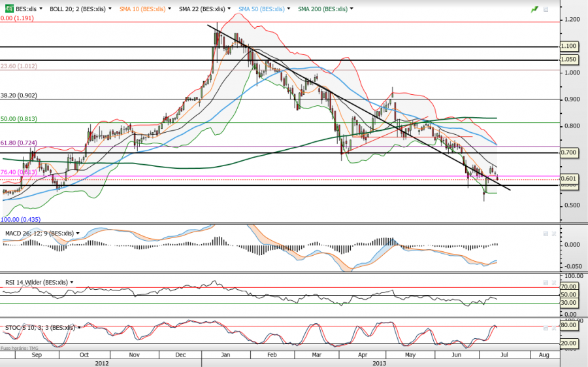The width and height of the screenshot is (588, 367).
Task: Click the 2013 year label on axis
Action: coord(380,363)
